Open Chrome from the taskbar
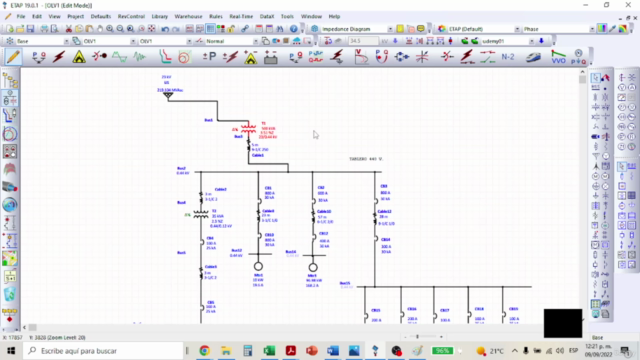 tap(204, 351)
